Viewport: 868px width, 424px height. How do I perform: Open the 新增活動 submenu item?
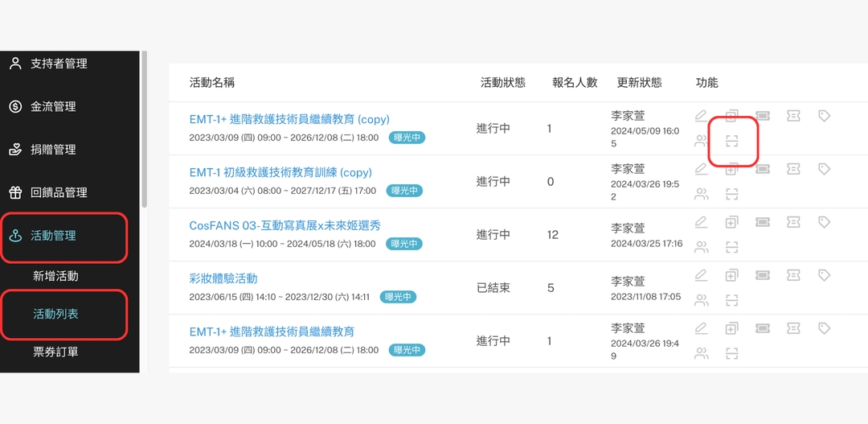[x=55, y=276]
